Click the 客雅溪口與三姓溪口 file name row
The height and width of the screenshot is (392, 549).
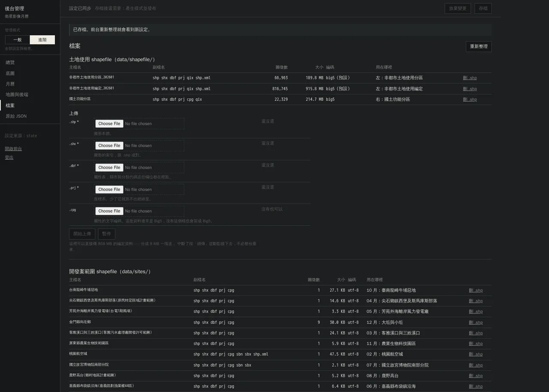[111, 333]
